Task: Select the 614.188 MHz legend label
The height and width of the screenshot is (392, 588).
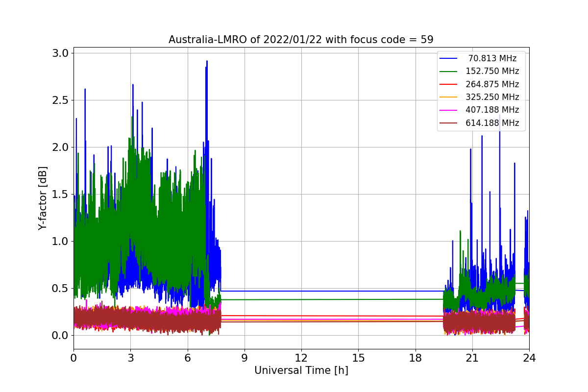Action: pyautogui.click(x=492, y=123)
